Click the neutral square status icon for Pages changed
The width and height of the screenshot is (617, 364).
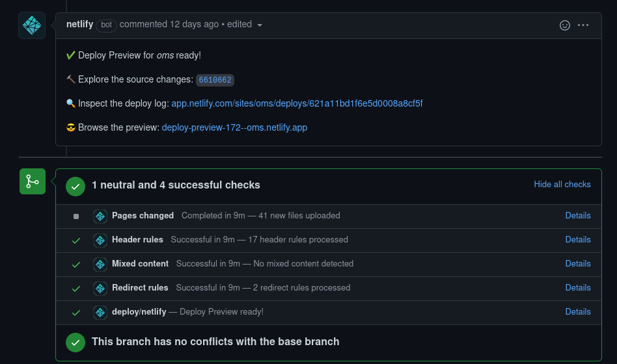(x=76, y=216)
